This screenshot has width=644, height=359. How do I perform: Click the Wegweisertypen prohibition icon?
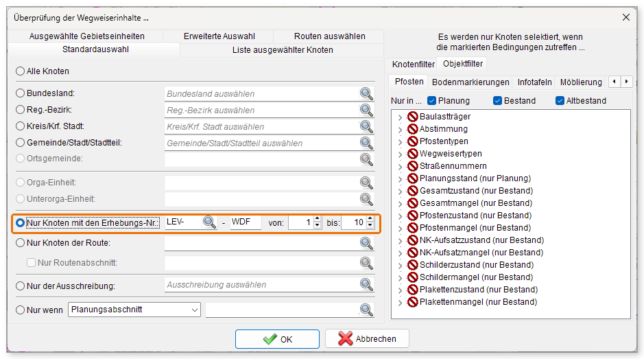pyautogui.click(x=412, y=154)
